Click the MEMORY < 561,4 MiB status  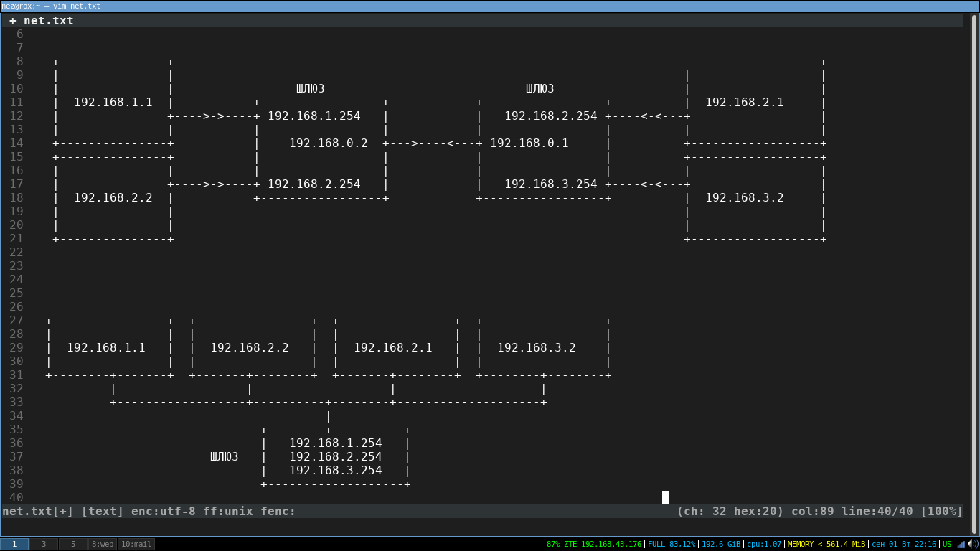point(826,544)
